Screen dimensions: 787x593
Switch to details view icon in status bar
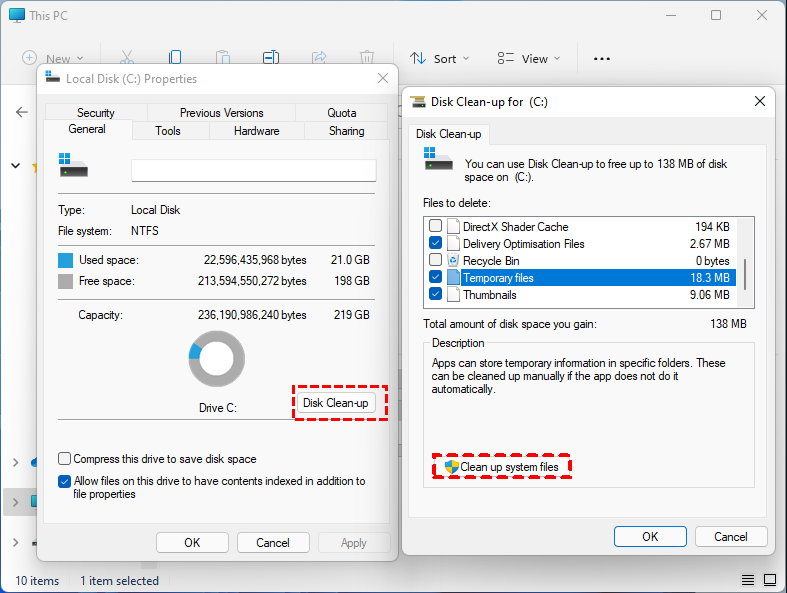748,580
